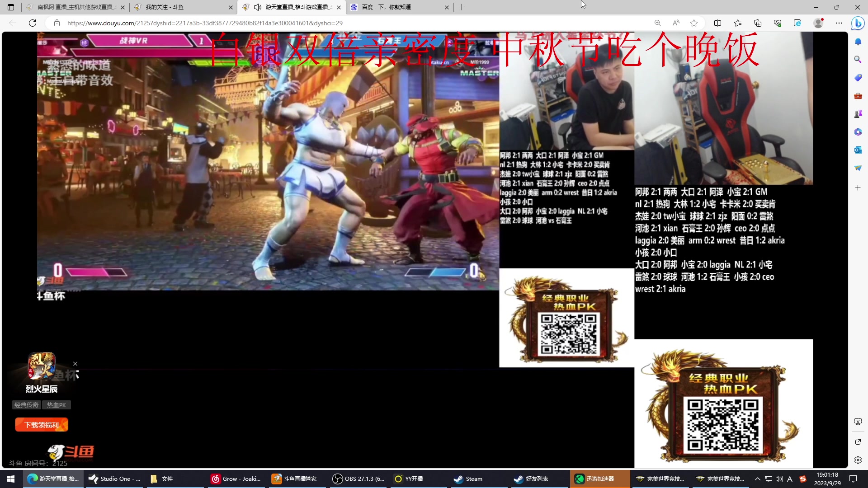Expand the hidden system tray icons
This screenshot has height=488, width=868.
pos(758,479)
